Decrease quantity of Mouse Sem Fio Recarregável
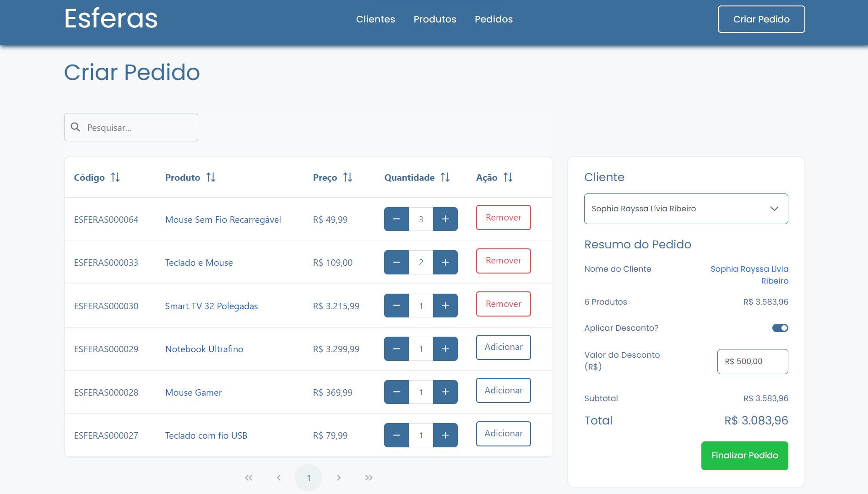 click(396, 219)
